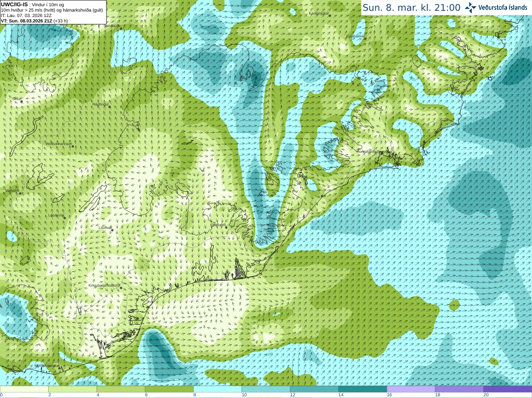532x398 pixels.
Task: Click the legend scale number 10
Action: point(244,395)
